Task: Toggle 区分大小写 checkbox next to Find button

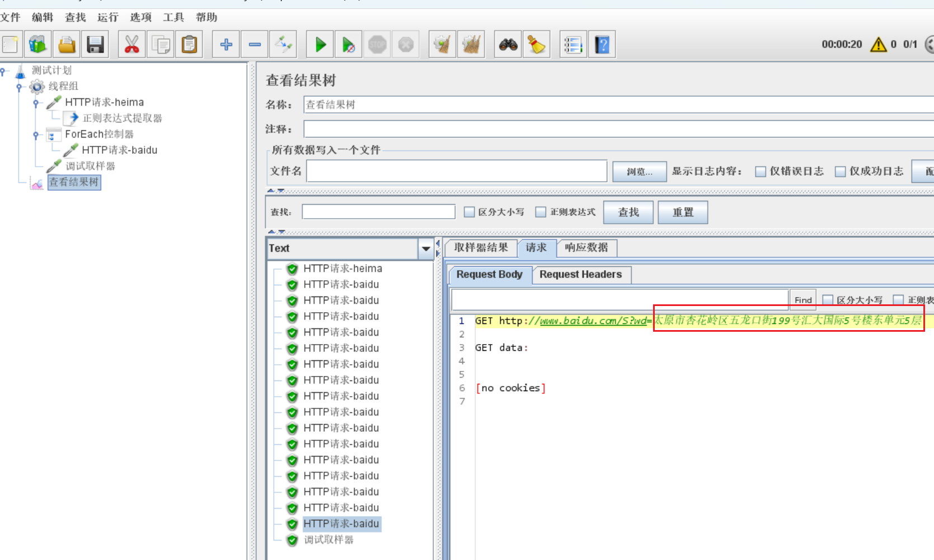Action: click(828, 300)
